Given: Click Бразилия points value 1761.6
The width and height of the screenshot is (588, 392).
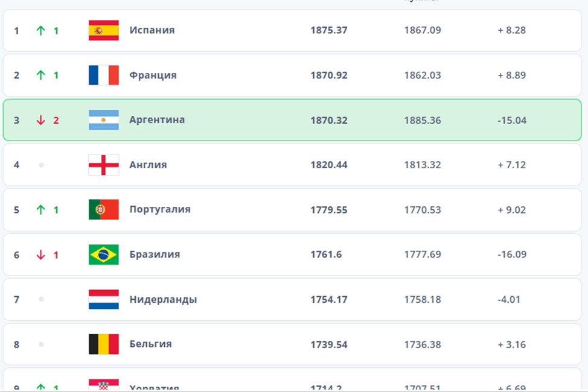Looking at the screenshot, I should point(326,254).
